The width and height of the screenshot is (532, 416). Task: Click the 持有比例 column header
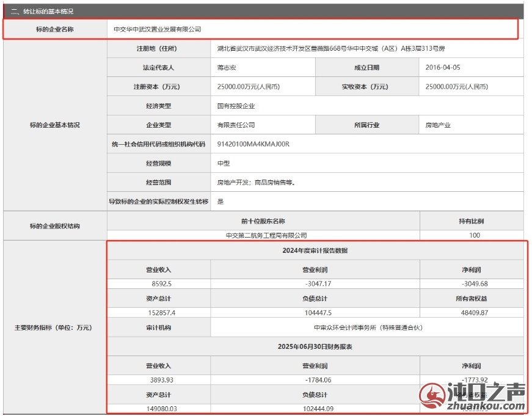pos(472,221)
